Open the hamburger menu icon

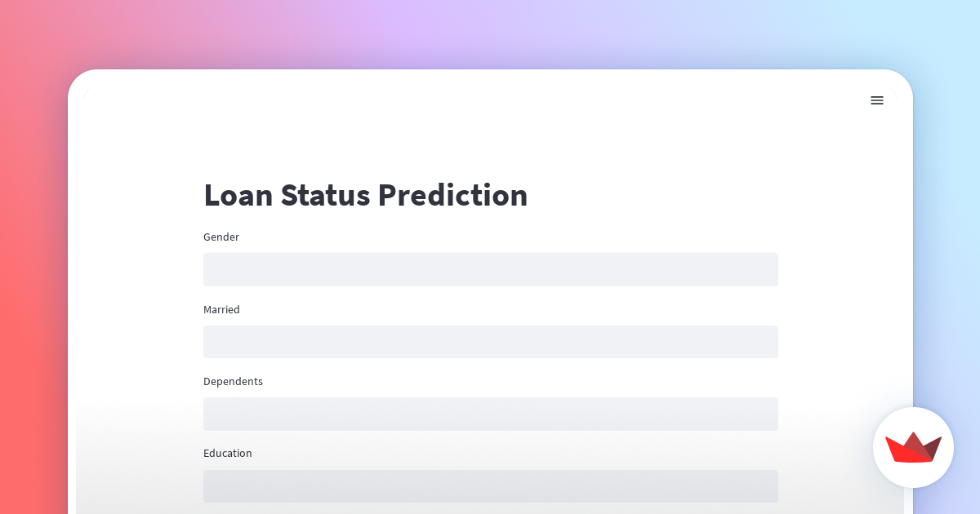[876, 100]
